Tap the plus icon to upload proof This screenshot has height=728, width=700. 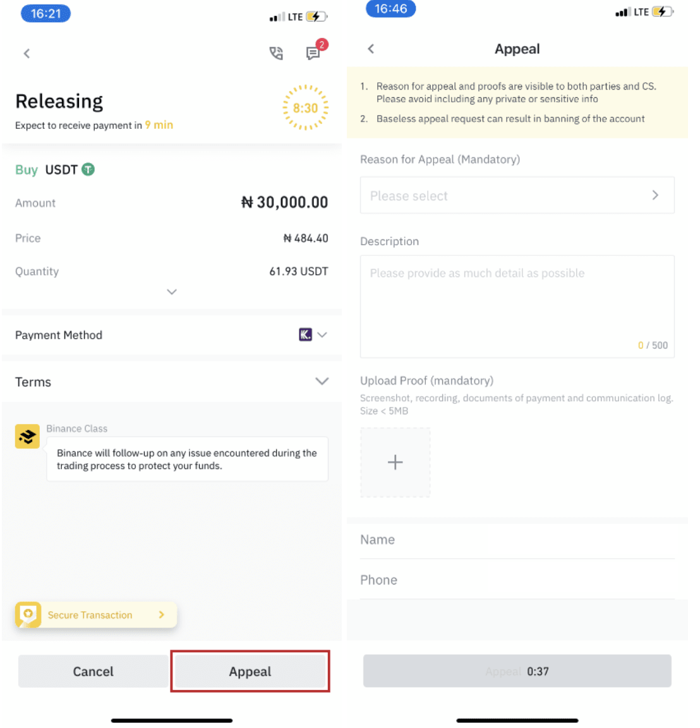395,462
